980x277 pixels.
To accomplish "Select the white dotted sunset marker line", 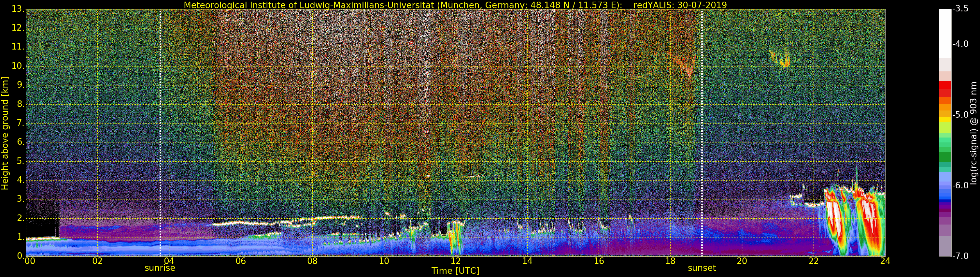I will 702,132.
